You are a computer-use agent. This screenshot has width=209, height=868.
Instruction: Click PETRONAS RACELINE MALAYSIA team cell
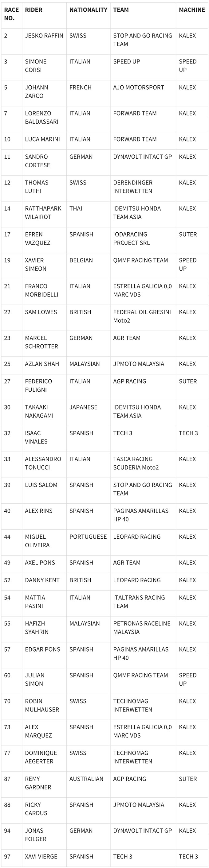143,629
